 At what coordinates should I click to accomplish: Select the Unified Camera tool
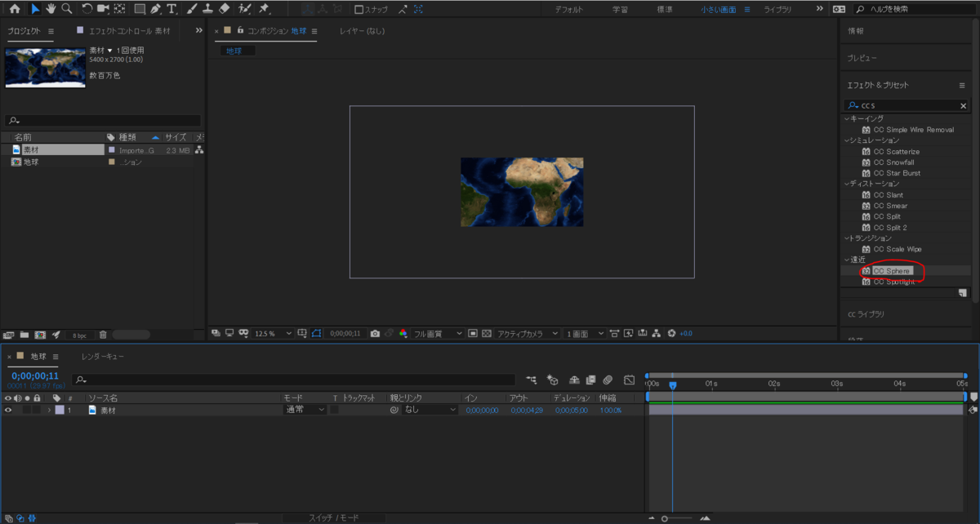click(103, 9)
